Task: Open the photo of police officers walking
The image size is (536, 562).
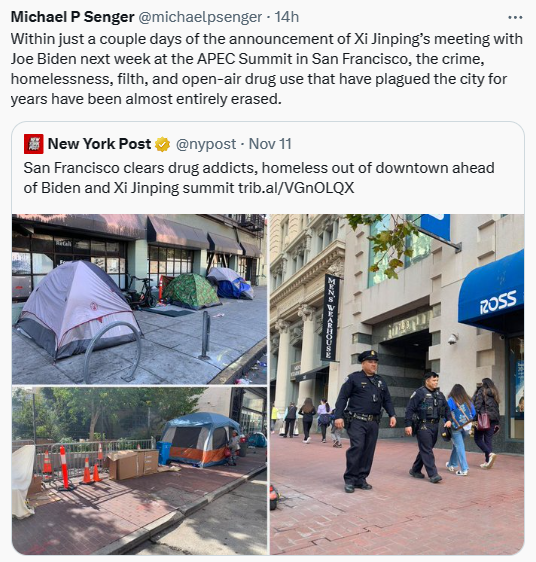Action: 397,384
